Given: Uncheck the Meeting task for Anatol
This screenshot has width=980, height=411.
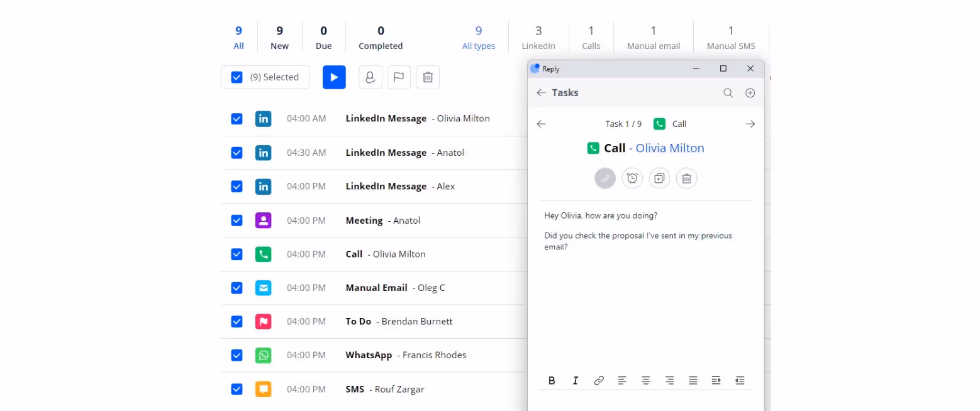Looking at the screenshot, I should [x=237, y=220].
